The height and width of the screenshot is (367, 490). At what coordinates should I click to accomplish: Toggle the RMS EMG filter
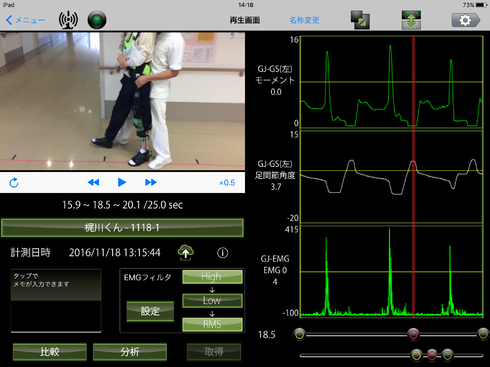tap(212, 324)
